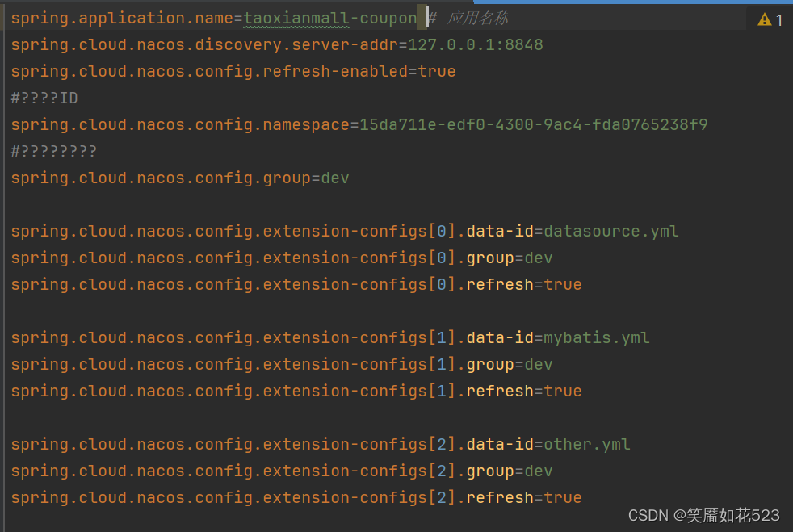Click the mybatis.yml data-id value

(x=598, y=337)
